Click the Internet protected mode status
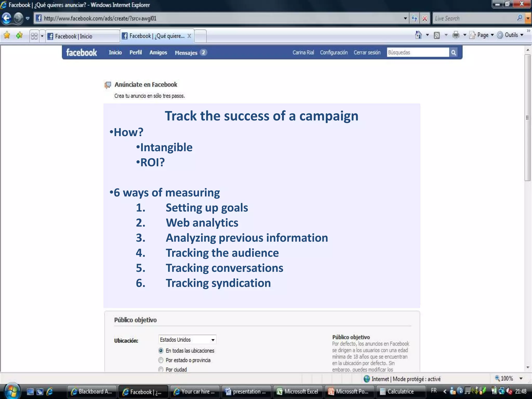Image resolution: width=532 pixels, height=399 pixels. tap(402, 379)
